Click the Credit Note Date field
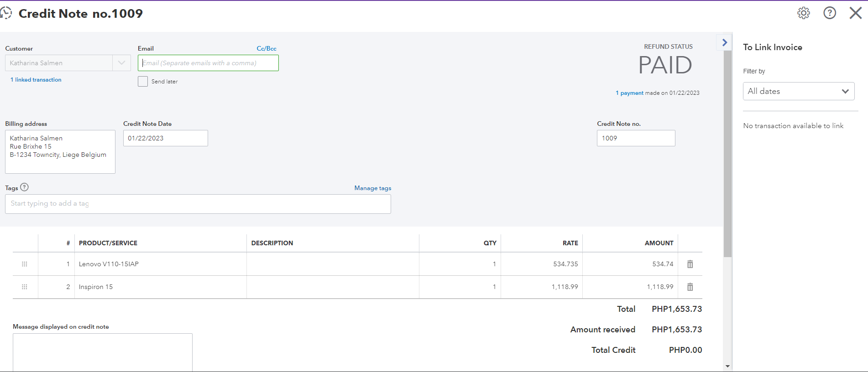Screen dimensions: 868x372 tap(165, 138)
